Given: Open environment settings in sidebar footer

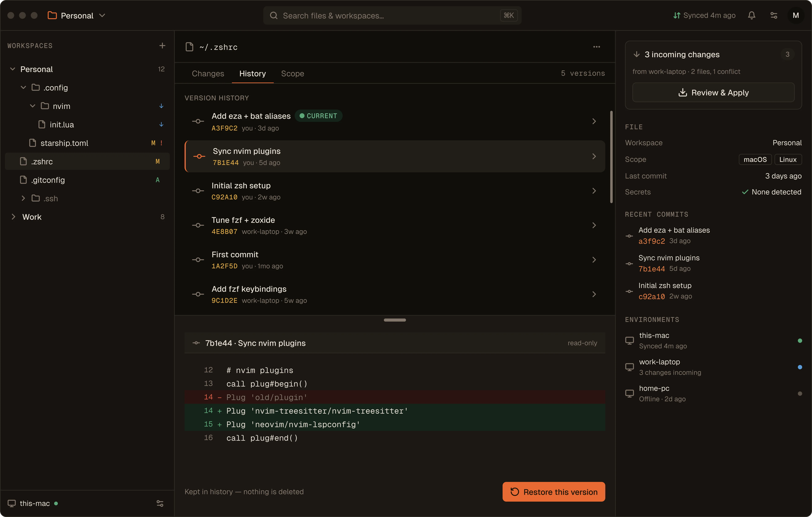Looking at the screenshot, I should pos(160,503).
